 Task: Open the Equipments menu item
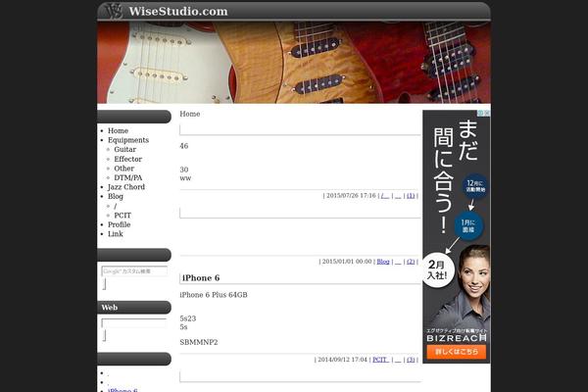[128, 140]
